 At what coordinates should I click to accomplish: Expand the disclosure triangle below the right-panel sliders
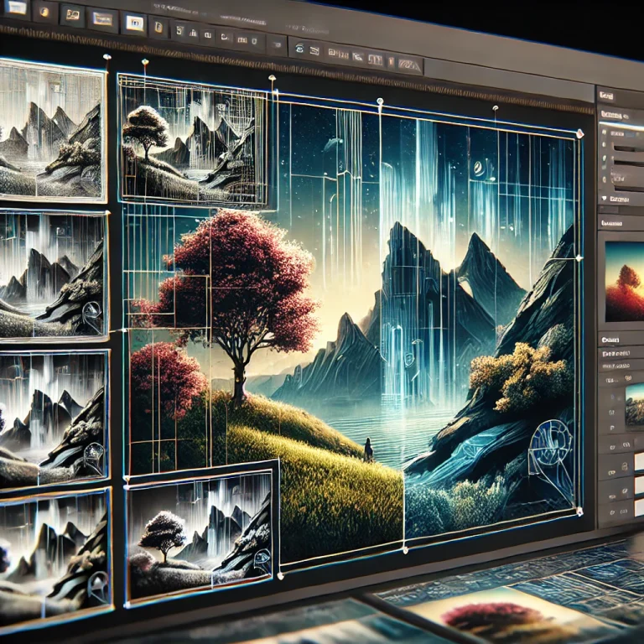pyautogui.click(x=604, y=199)
